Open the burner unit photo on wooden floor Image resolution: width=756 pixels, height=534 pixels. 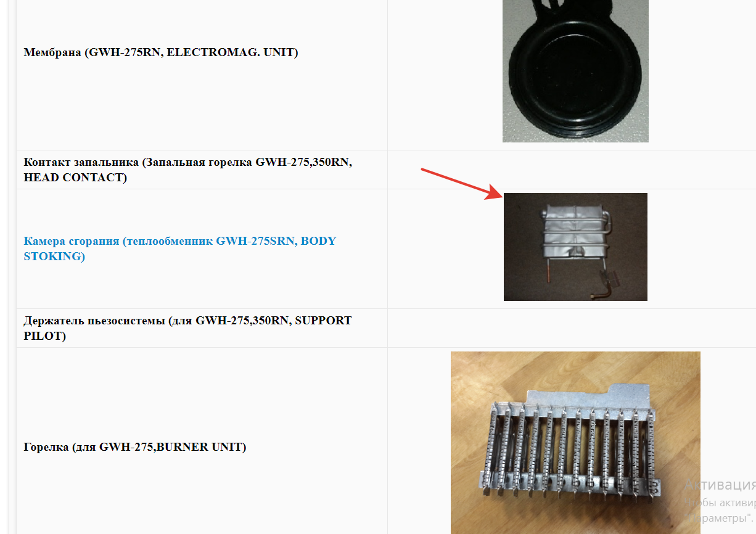tap(575, 442)
